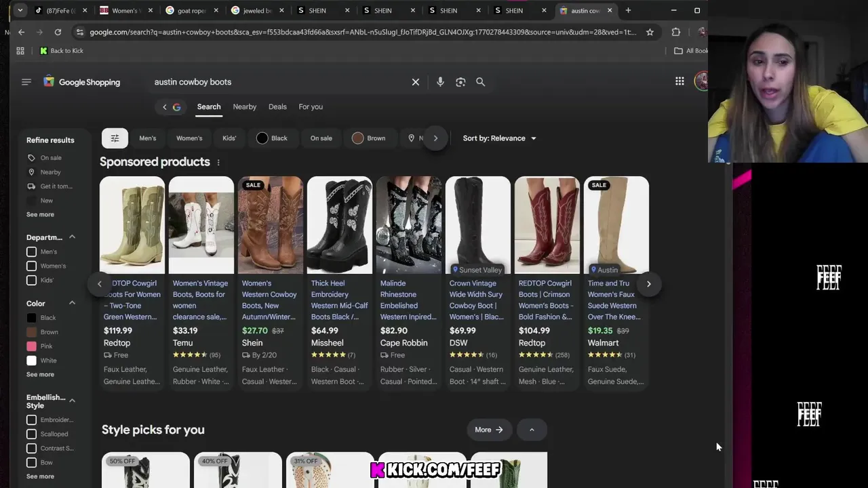The image size is (868, 488).
Task: Click the browser address bar URL
Action: tap(363, 32)
